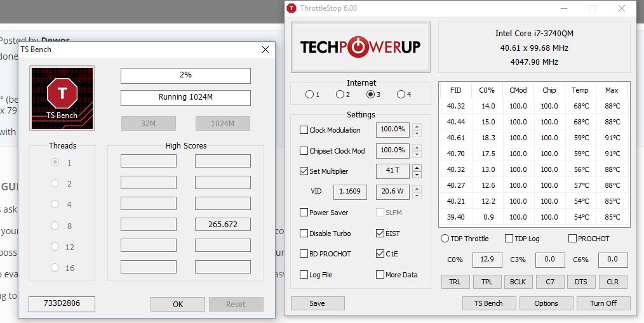The height and width of the screenshot is (323, 644).
Task: Uncheck the C1E checkbox
Action: coord(380,254)
